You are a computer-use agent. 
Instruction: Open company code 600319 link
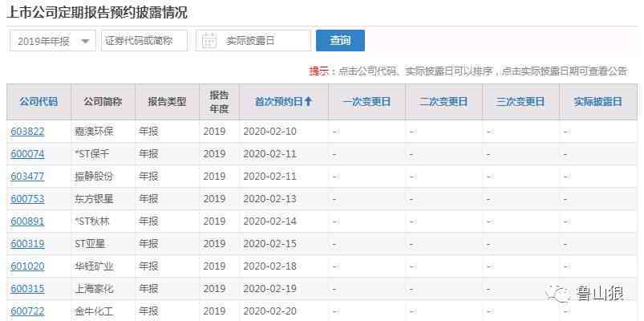27,244
